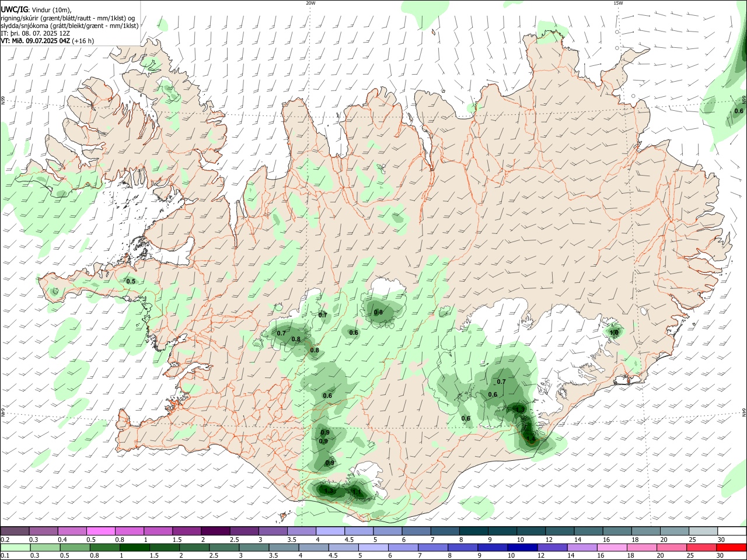Select the 0.4 swatch in the upper legend row

pyautogui.click(x=72, y=531)
